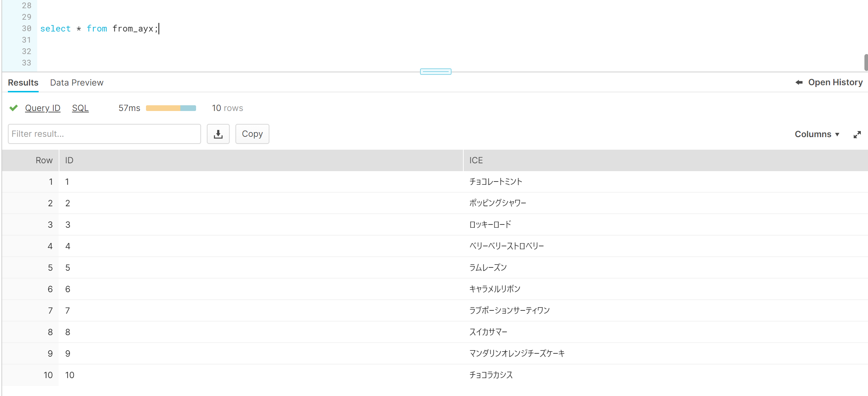Click the download results icon
Image resolution: width=868 pixels, height=396 pixels.
tap(218, 134)
